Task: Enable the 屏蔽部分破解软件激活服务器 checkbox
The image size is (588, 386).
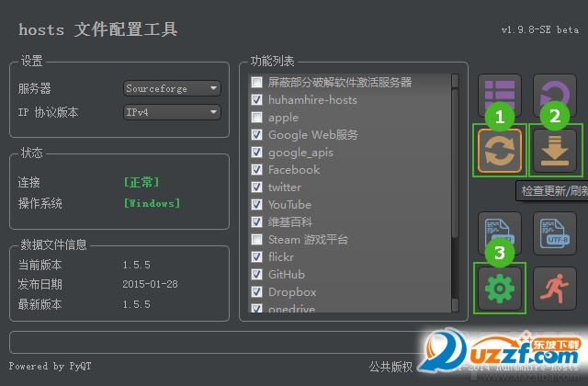Action: coord(257,82)
